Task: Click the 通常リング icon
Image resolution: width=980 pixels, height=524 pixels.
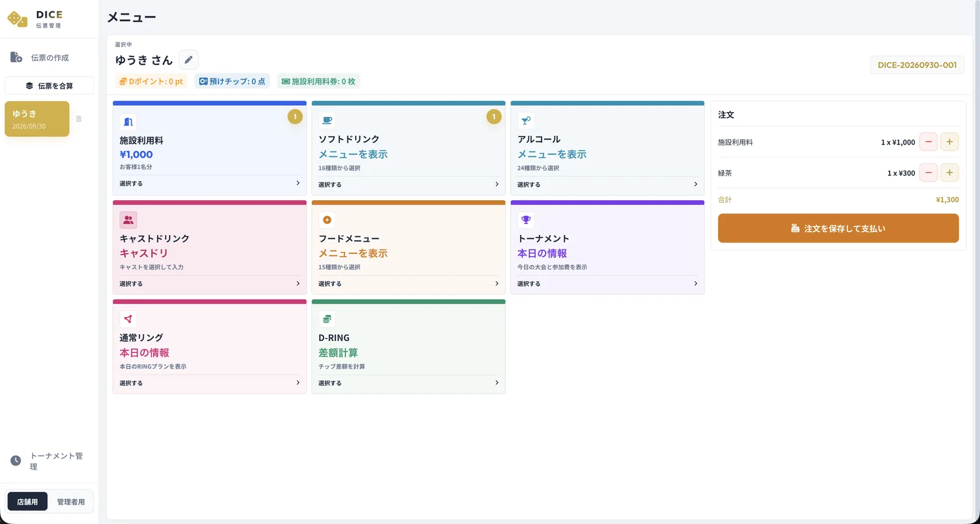Action: [128, 319]
